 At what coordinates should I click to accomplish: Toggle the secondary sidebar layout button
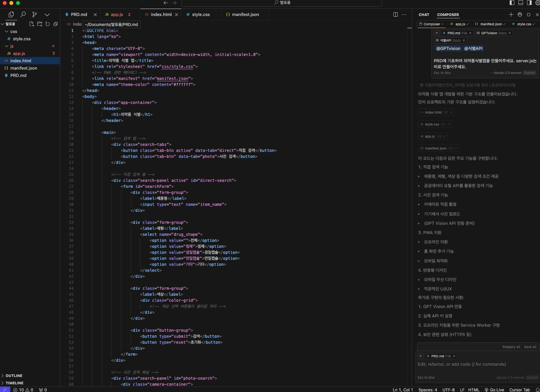coord(529,3)
